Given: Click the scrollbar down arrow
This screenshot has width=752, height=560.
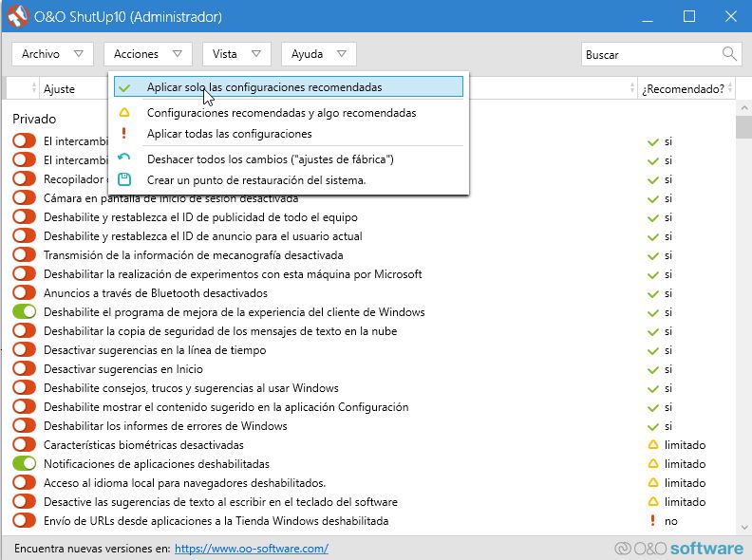Looking at the screenshot, I should [743, 528].
